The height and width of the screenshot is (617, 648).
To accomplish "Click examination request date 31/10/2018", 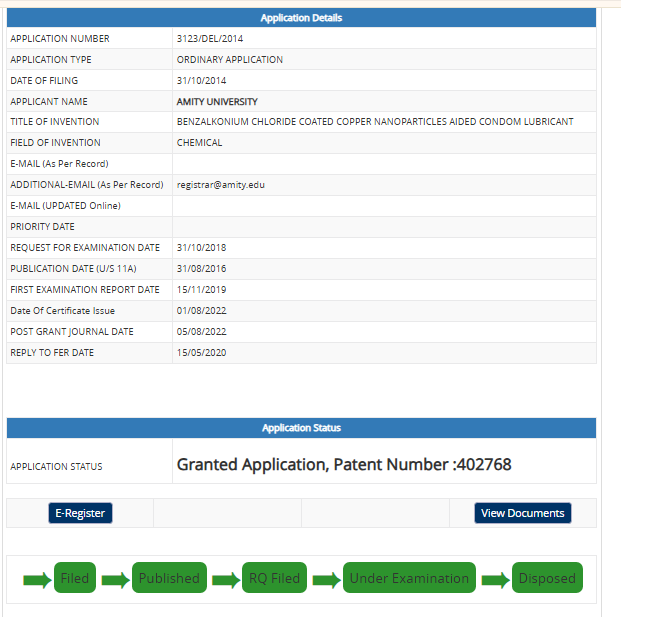I will click(202, 248).
